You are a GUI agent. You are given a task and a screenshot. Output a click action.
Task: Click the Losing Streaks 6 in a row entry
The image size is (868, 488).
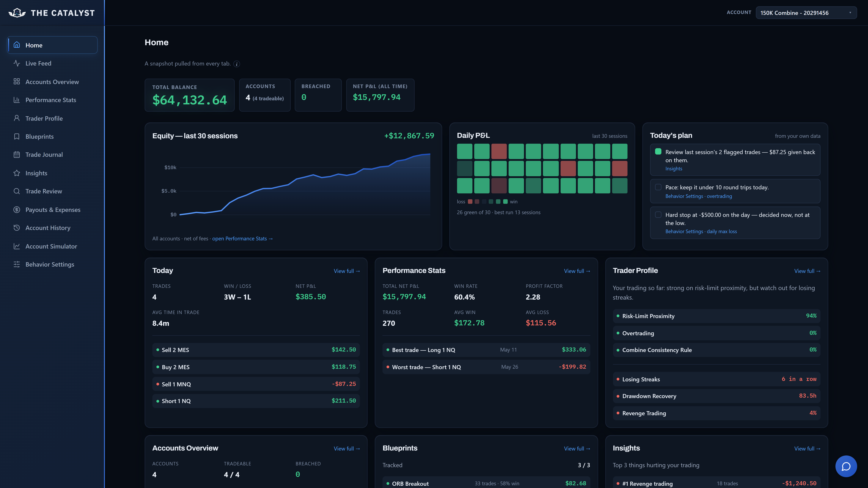point(716,379)
